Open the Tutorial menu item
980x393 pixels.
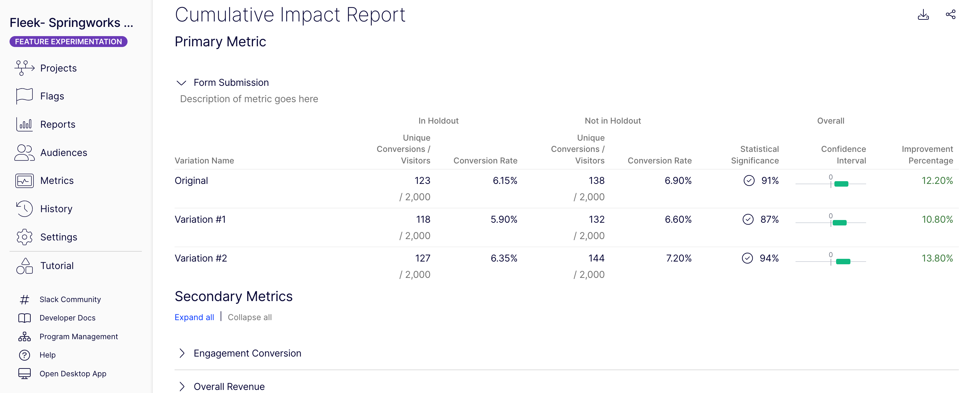tap(57, 266)
